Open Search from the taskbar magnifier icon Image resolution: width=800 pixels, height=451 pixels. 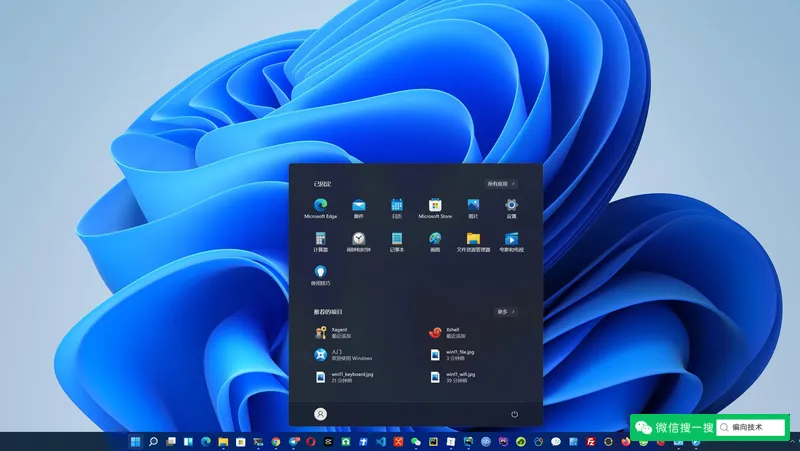pos(153,442)
